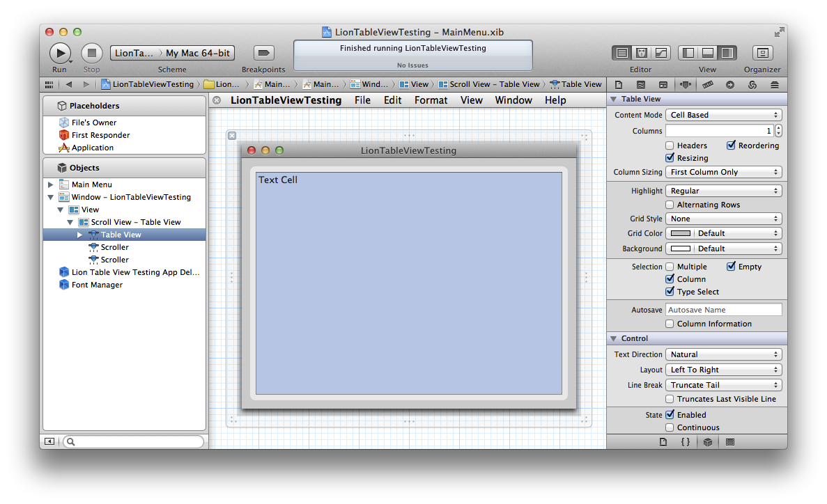This screenshot has height=504, width=827.
Task: Open the Window menu in designed menu bar
Action: [513, 100]
